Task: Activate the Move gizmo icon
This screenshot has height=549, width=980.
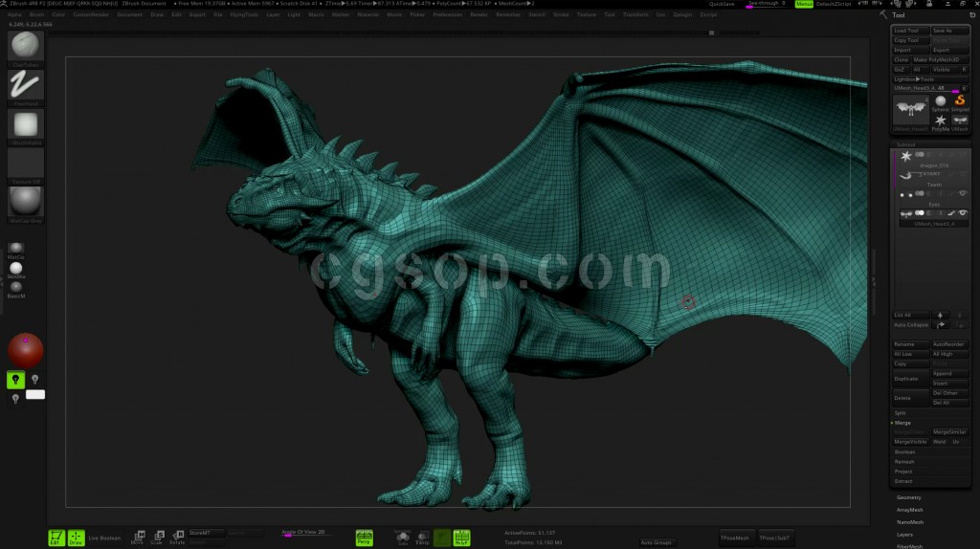Action: [x=138, y=538]
